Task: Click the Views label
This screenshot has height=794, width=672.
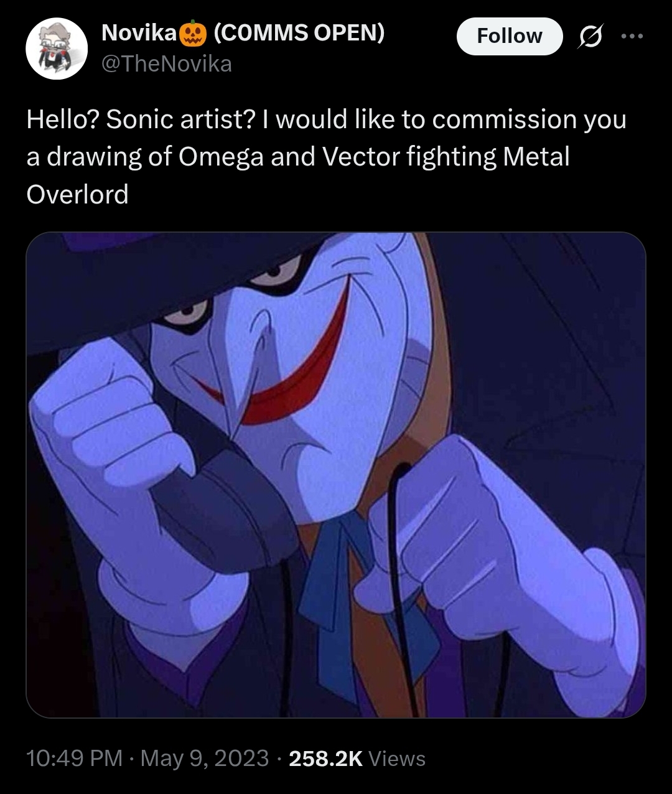Action: (397, 758)
